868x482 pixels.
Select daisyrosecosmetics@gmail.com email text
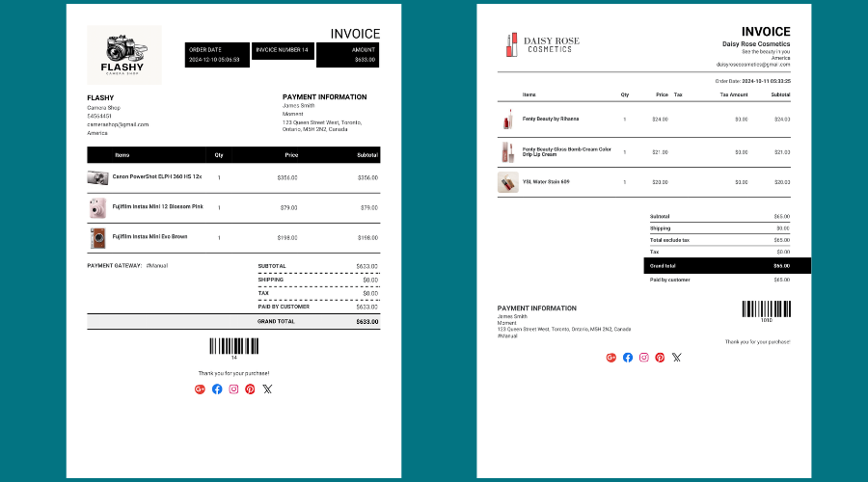(x=753, y=65)
